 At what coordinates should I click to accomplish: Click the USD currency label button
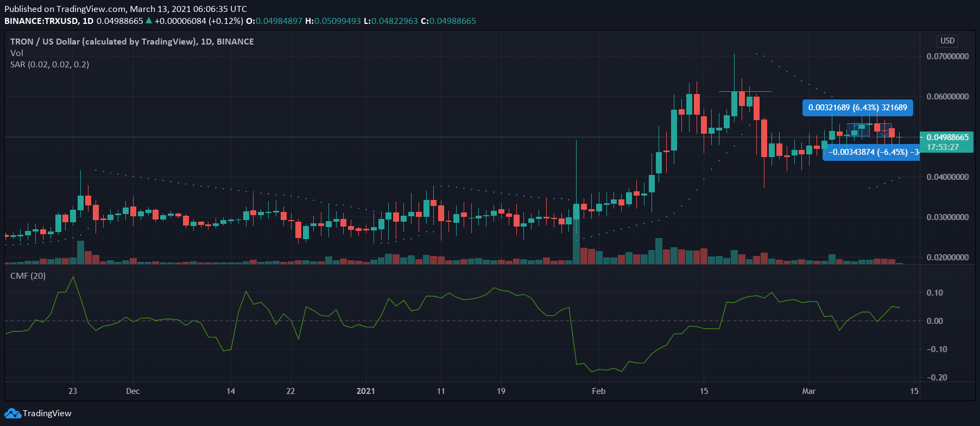point(947,41)
